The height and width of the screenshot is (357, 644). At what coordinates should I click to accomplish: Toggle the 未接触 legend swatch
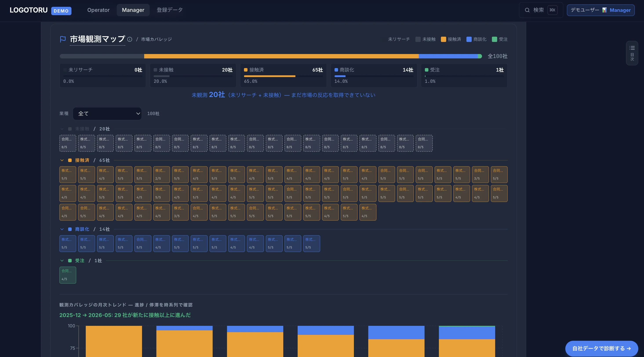(x=418, y=39)
